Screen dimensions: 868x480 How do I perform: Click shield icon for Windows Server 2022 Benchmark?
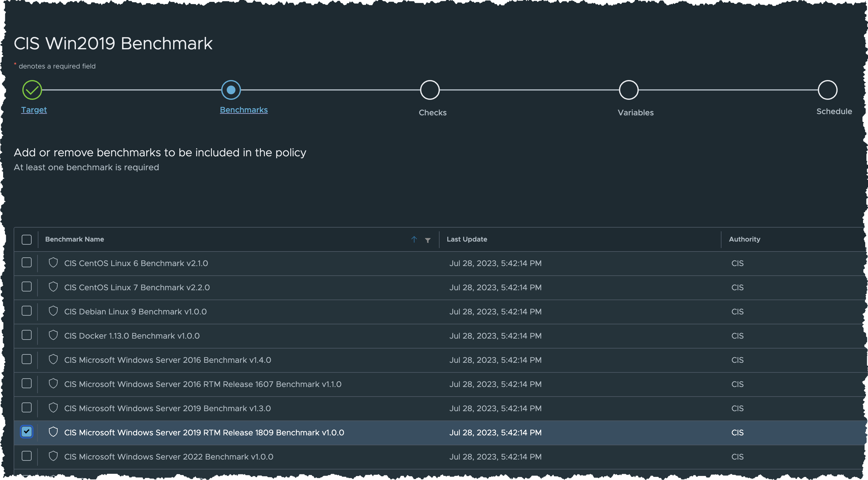[53, 456]
